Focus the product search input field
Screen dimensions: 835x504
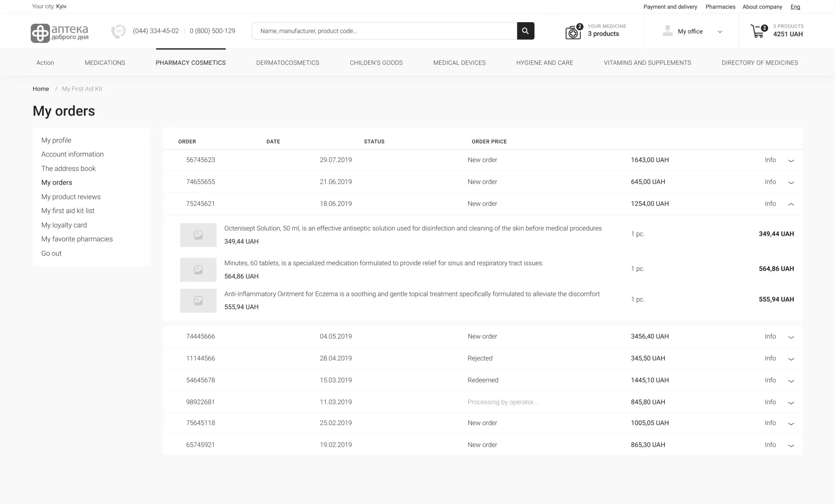click(384, 31)
